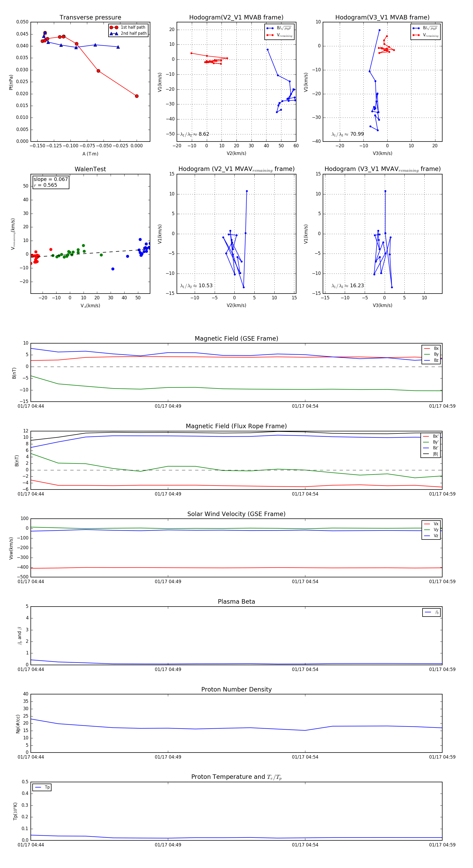Select the βp legend entry in Plasma Beta

[431, 612]
